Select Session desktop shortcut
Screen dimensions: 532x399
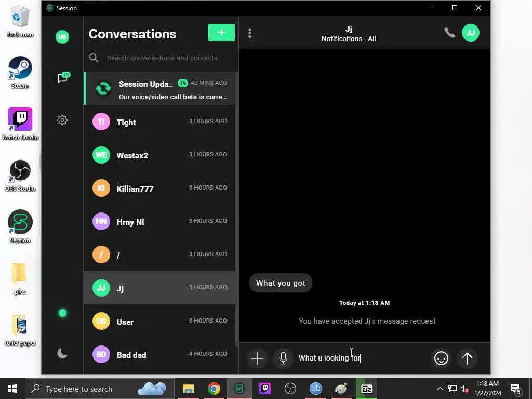pos(20,227)
